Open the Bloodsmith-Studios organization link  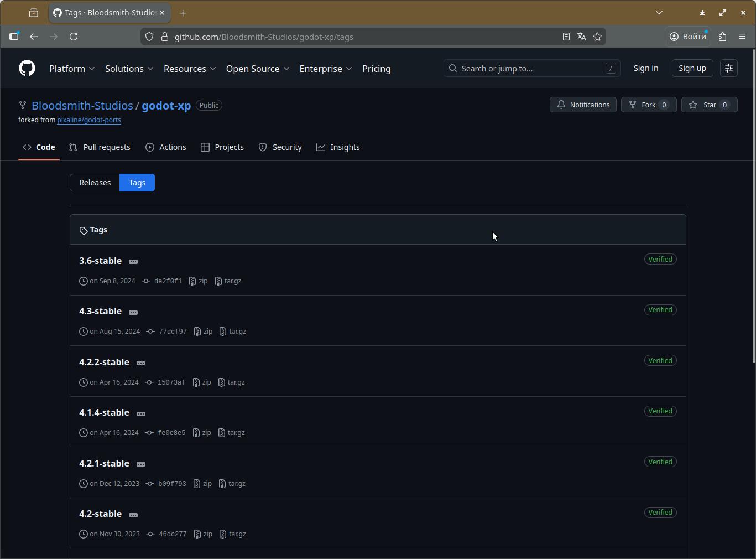tap(82, 105)
